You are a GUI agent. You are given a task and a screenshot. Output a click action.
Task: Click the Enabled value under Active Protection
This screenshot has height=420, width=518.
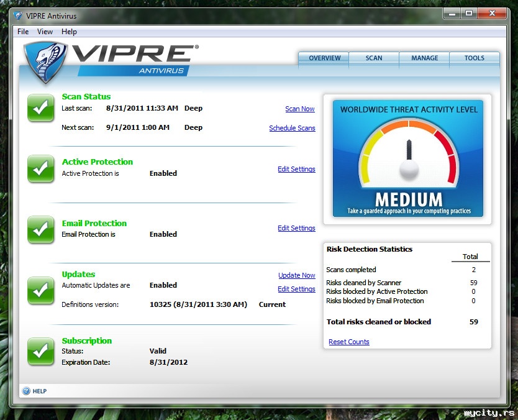163,173
